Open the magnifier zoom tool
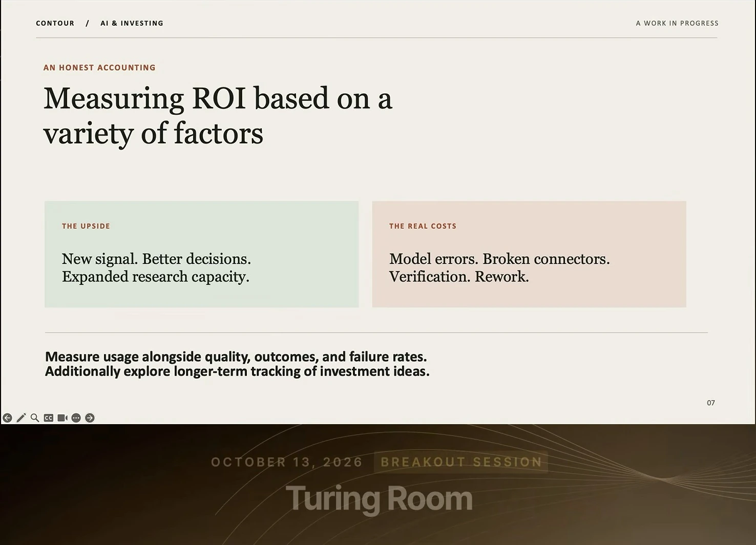This screenshot has width=756, height=545. coord(35,418)
